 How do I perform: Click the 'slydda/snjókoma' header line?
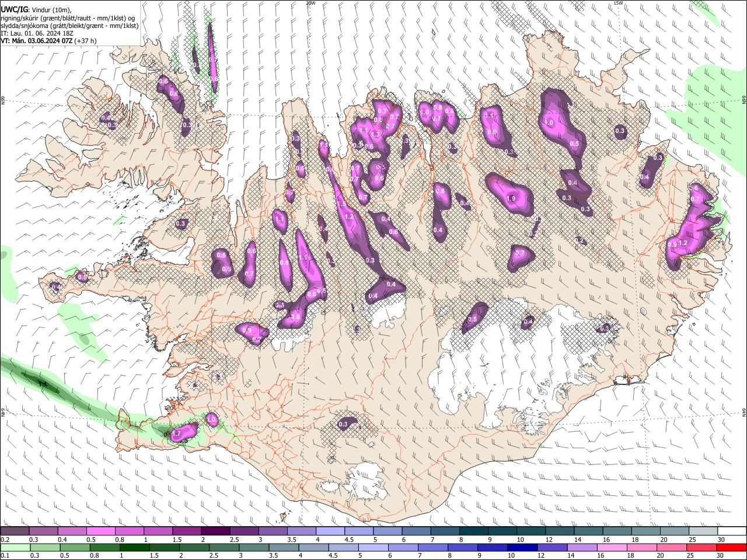click(69, 26)
